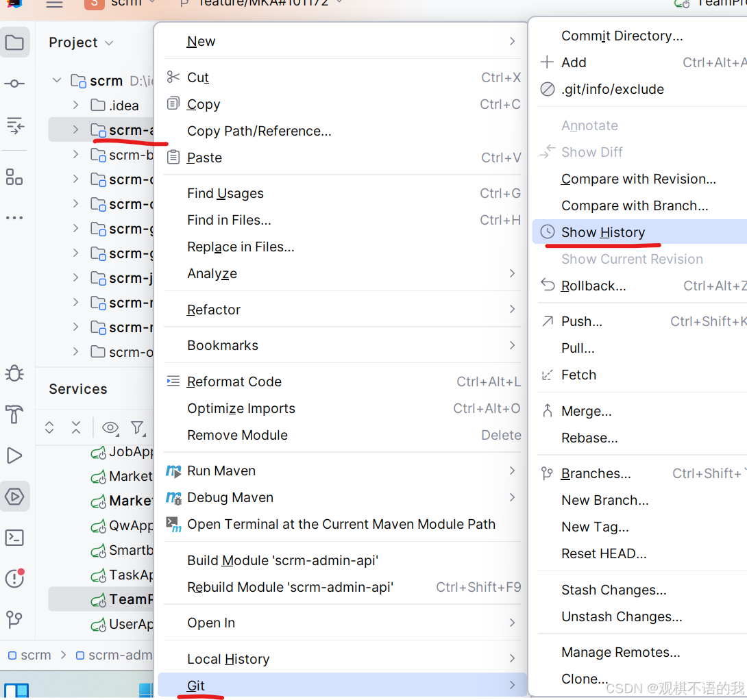Open the Run tool window icon
The image size is (747, 700).
click(14, 455)
